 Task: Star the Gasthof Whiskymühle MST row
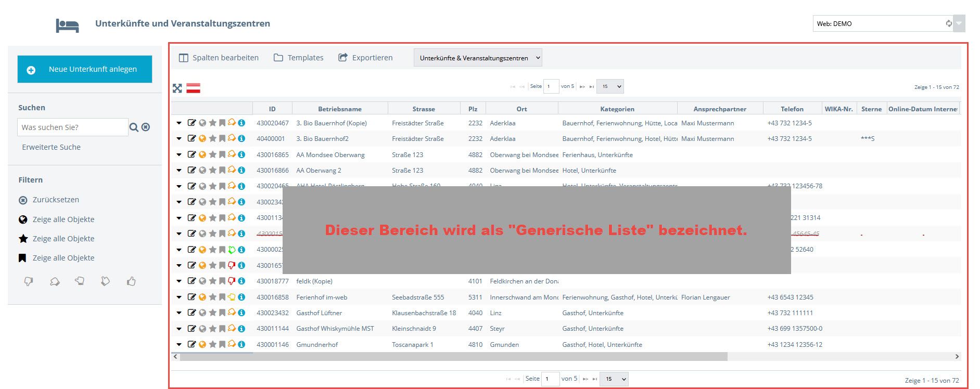212,329
